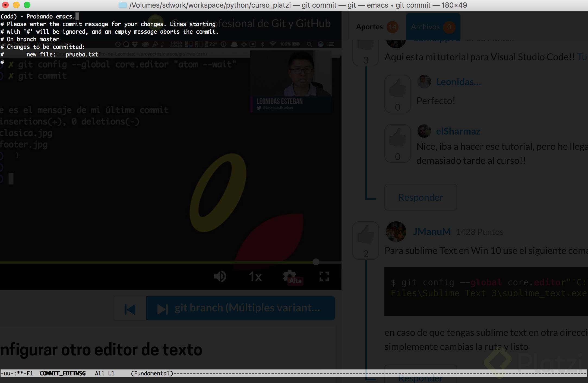
Task: Open the 1x playback speed selector
Action: click(254, 276)
